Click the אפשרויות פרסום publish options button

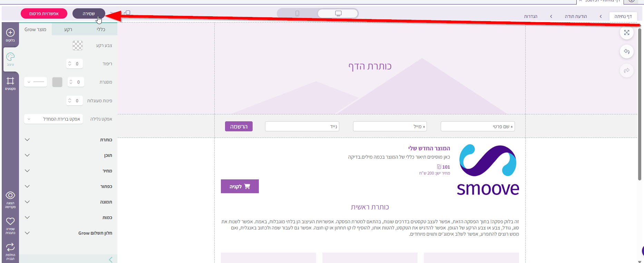(x=44, y=13)
